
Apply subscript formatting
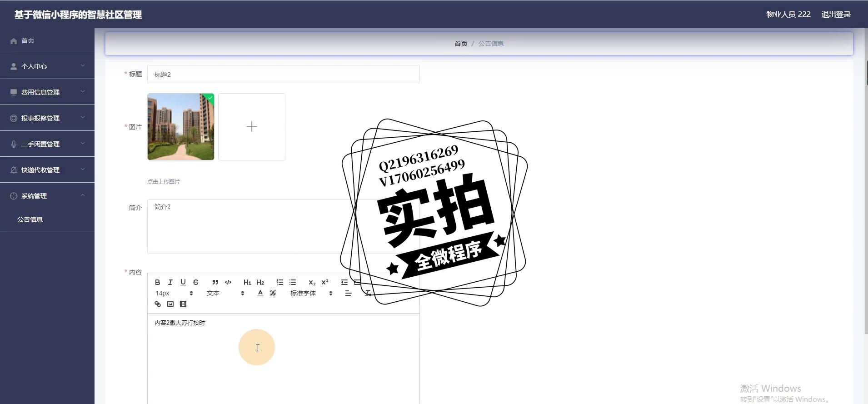pos(312,282)
